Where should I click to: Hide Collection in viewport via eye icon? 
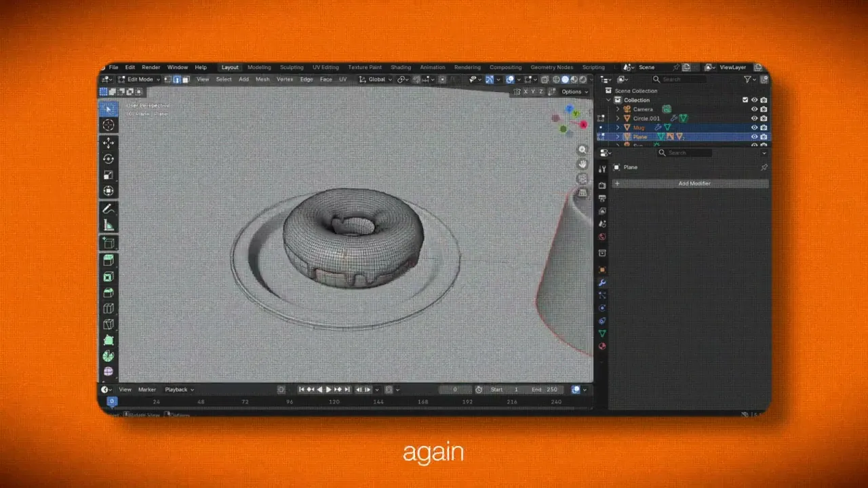754,100
